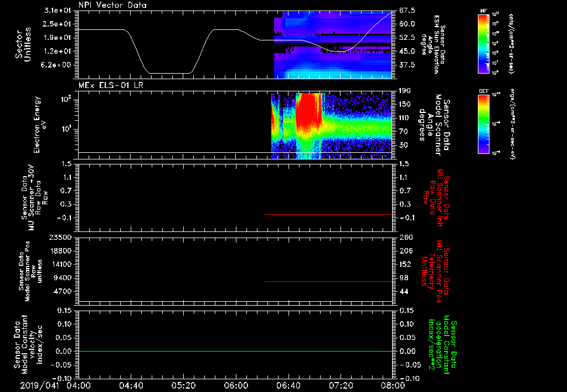This screenshot has height=392, width=567.
Task: Click the '2.5e+01' sector tick label
Action: point(58,24)
